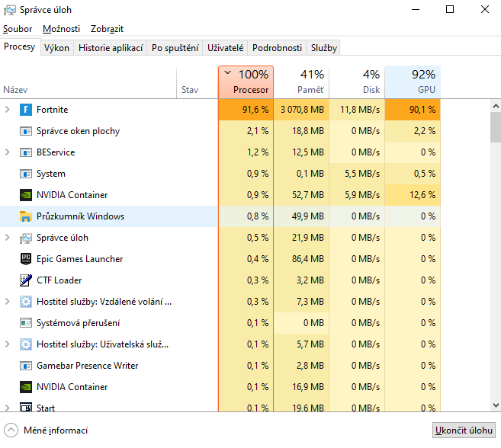This screenshot has width=501, height=448.
Task: Click the CTF Loader icon
Action: (25, 280)
